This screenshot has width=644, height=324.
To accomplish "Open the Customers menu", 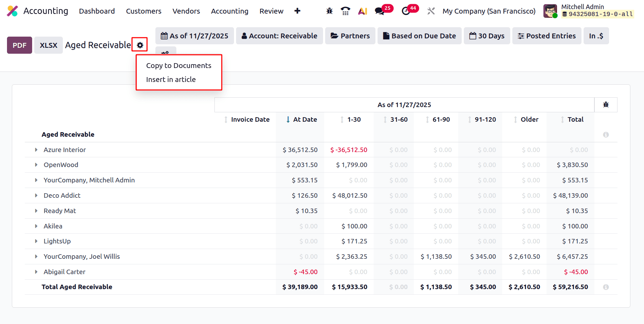I will coord(144,11).
